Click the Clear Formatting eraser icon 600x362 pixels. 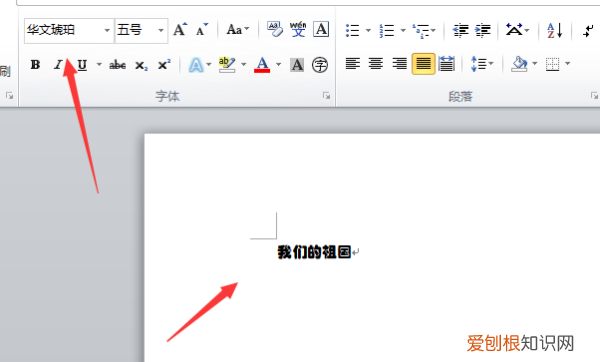pos(275,29)
